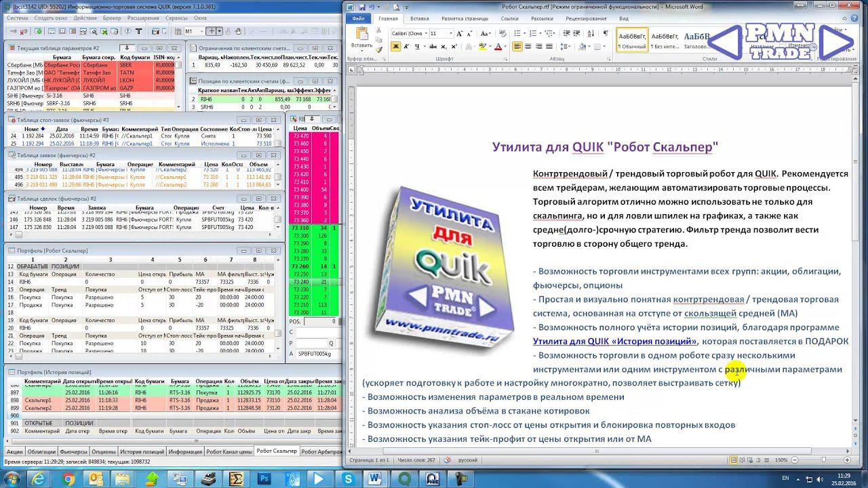Click the Paste (Вставить) button in Word
Image resolution: width=868 pixels, height=488 pixels.
point(361,38)
